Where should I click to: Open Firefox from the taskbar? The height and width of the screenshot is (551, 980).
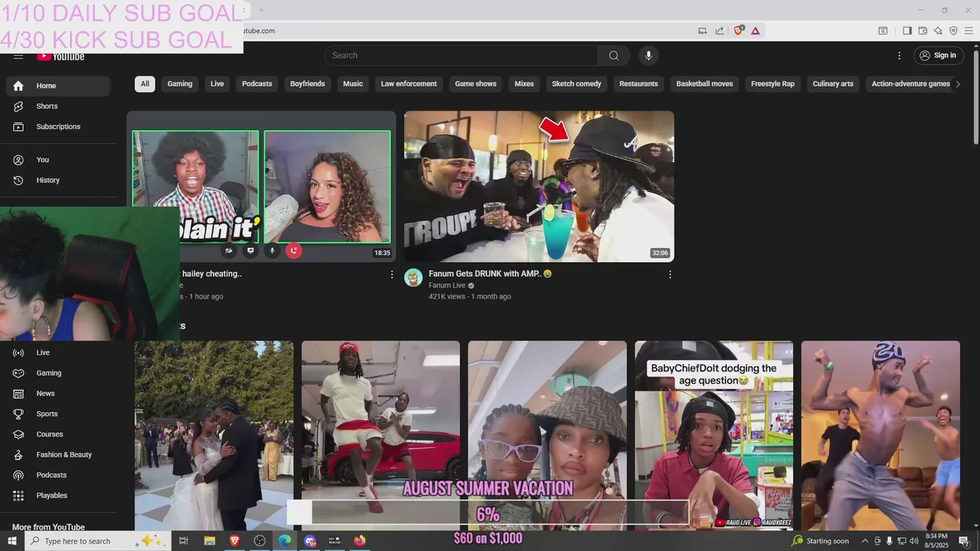pos(360,541)
